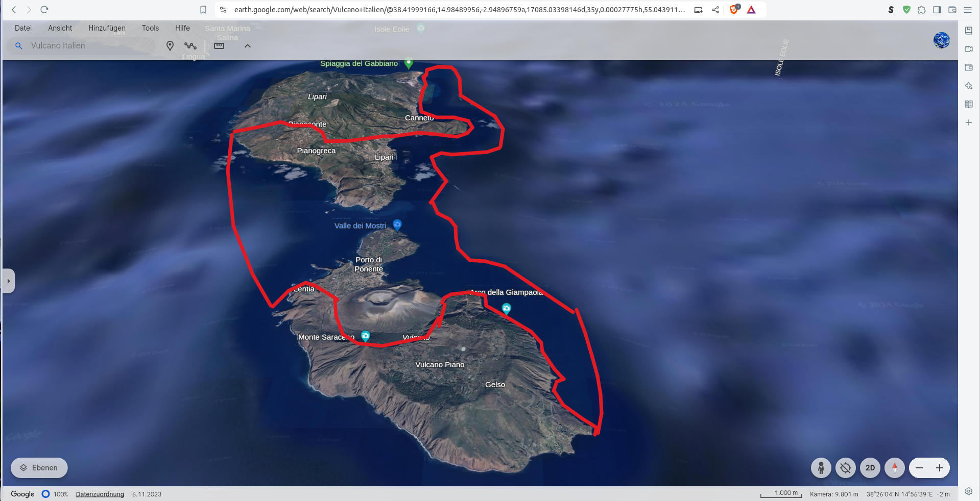This screenshot has width=980, height=501.
Task: Open the sidebar reading list icon
Action: 969,104
